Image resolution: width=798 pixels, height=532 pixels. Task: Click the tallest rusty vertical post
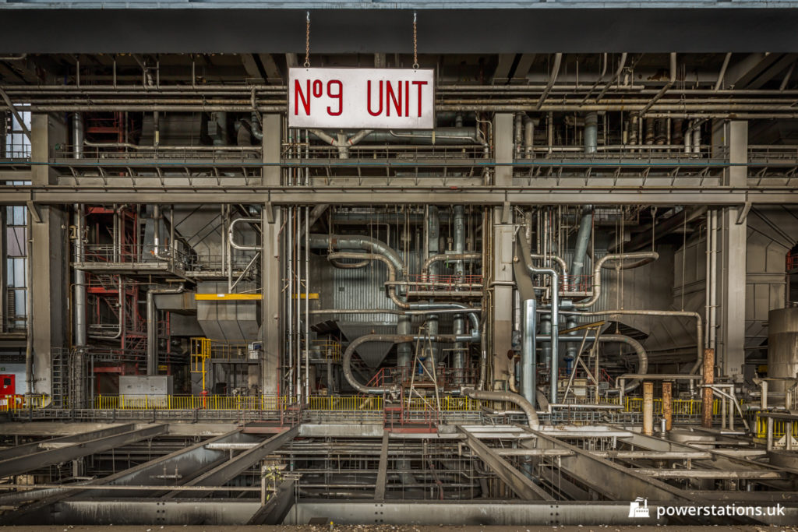[x=708, y=387]
